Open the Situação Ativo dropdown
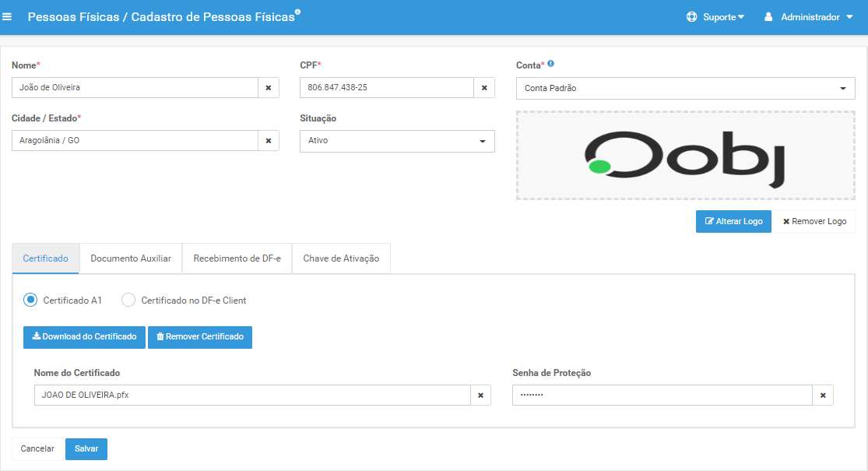The image size is (868, 471). 397,141
